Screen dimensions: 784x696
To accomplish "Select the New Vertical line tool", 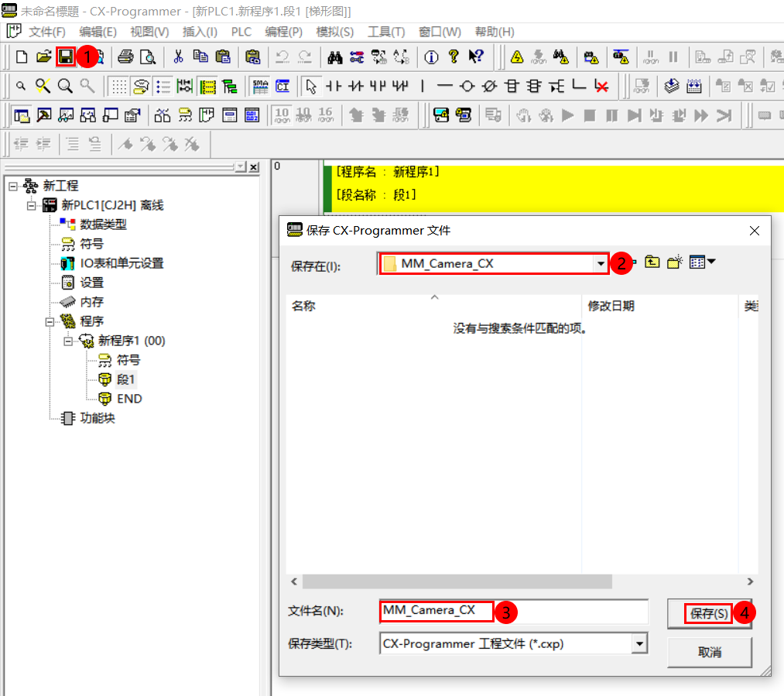I will (x=422, y=86).
